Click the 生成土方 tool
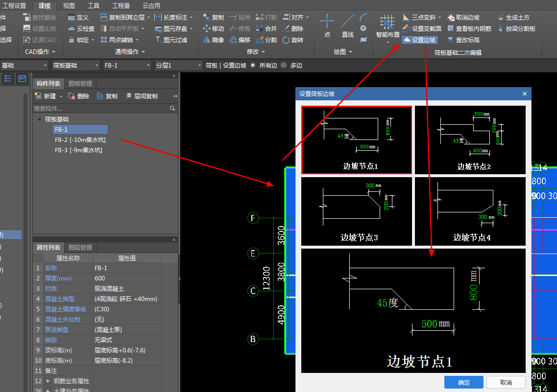 (x=513, y=18)
